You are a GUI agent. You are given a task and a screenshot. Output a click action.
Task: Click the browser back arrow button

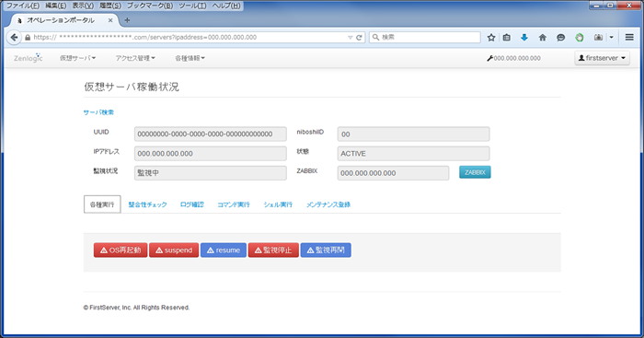pos(14,38)
